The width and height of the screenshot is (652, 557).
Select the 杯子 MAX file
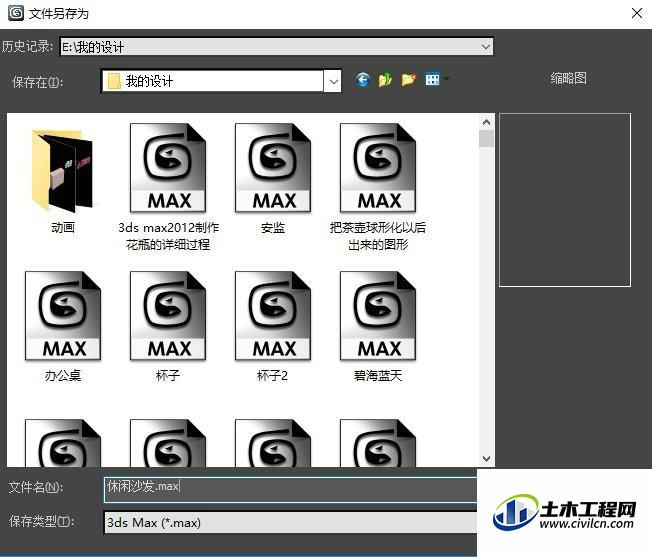168,327
